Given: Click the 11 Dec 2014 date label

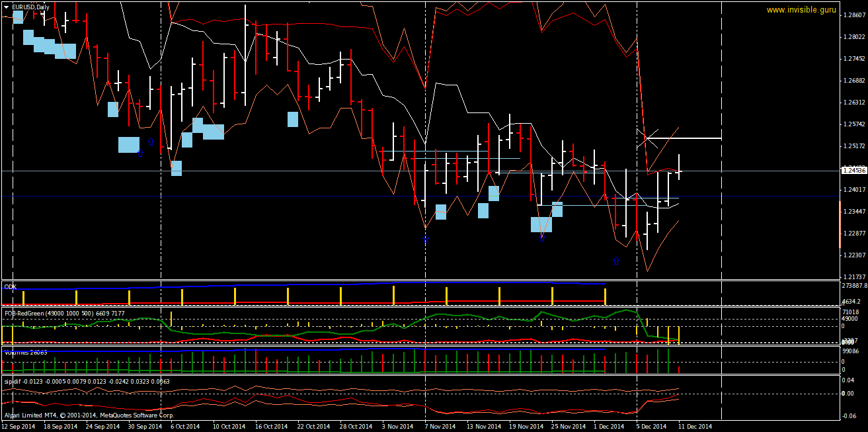Looking at the screenshot, I should (696, 427).
